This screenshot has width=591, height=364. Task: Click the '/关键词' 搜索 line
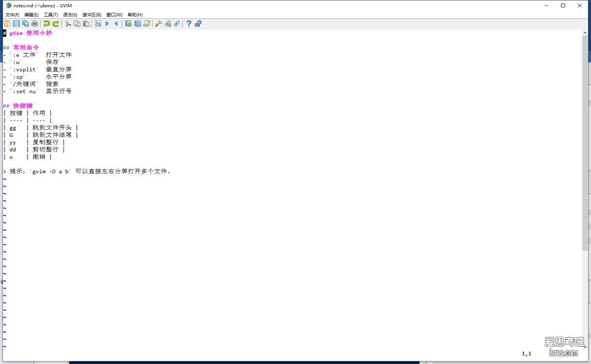pos(31,84)
